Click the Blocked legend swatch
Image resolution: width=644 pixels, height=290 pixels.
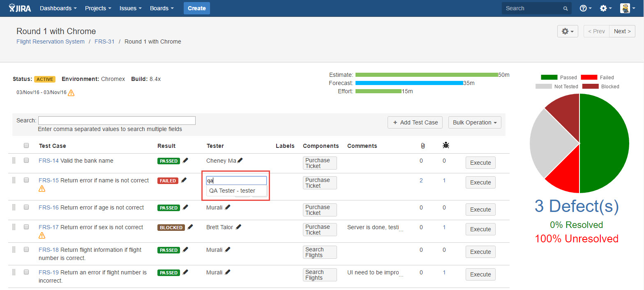(x=590, y=86)
